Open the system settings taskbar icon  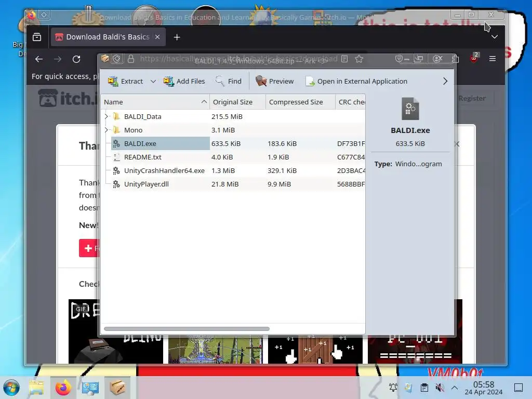click(90, 388)
